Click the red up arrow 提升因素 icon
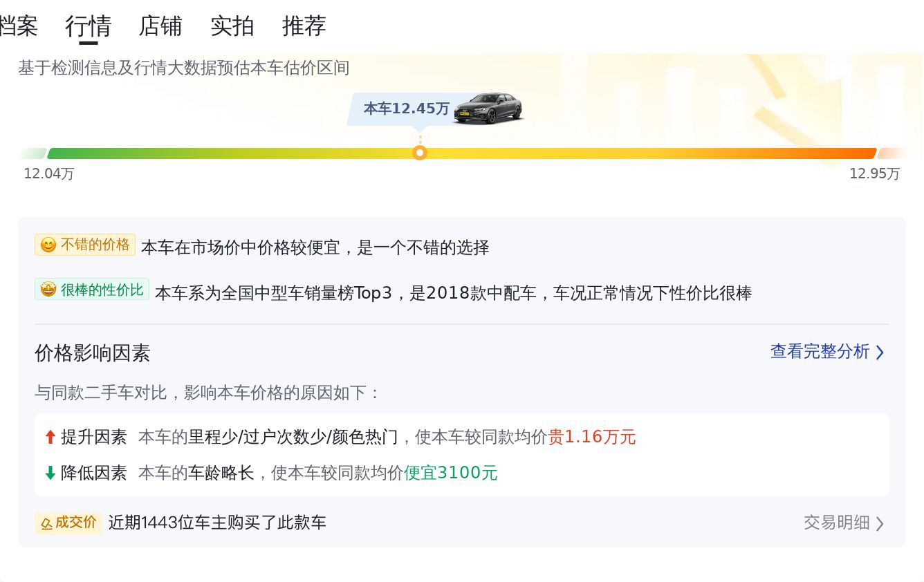The image size is (924, 582). (50, 437)
